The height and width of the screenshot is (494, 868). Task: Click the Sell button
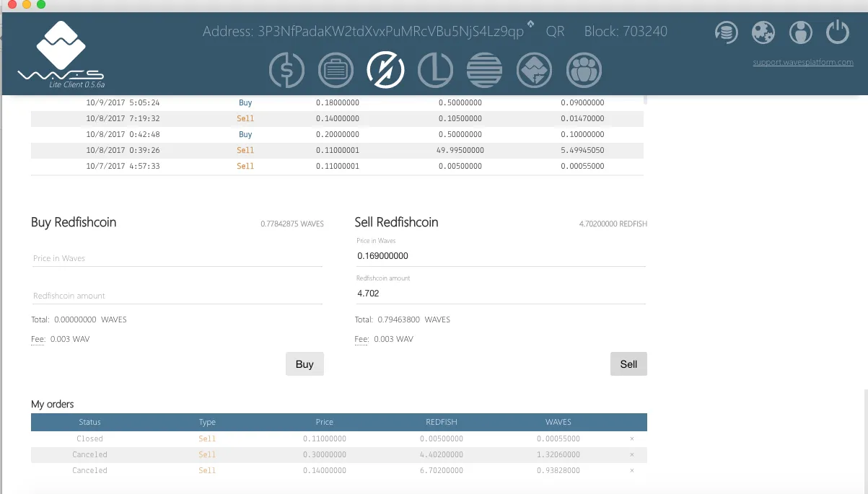pyautogui.click(x=628, y=364)
